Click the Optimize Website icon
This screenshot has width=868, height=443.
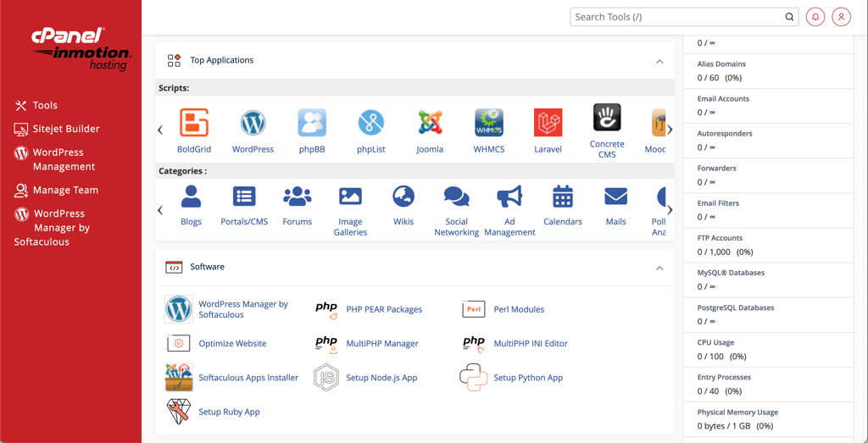pos(179,343)
